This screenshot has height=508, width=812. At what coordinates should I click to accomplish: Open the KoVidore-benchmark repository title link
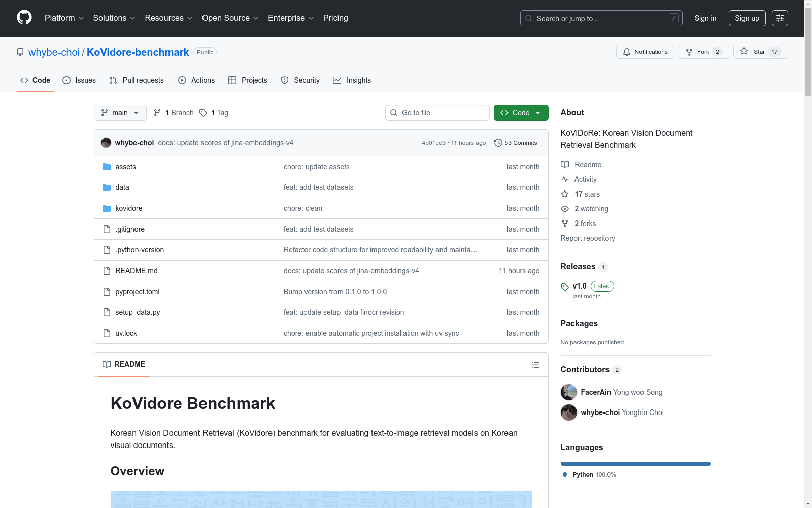point(138,52)
